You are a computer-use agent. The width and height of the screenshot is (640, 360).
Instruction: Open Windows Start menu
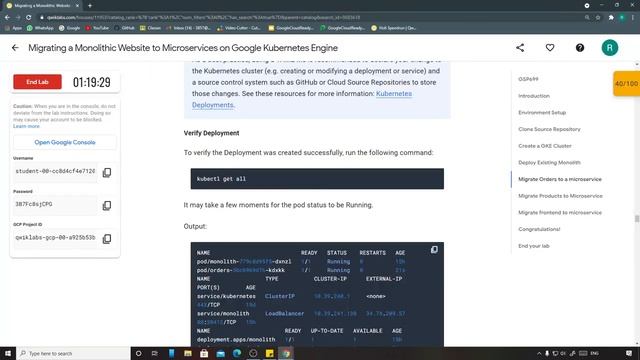pos(8,353)
